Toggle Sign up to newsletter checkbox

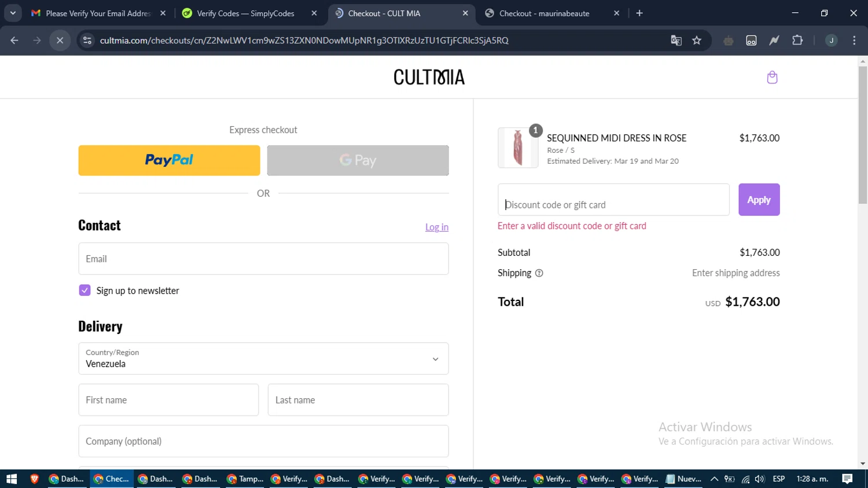84,291
